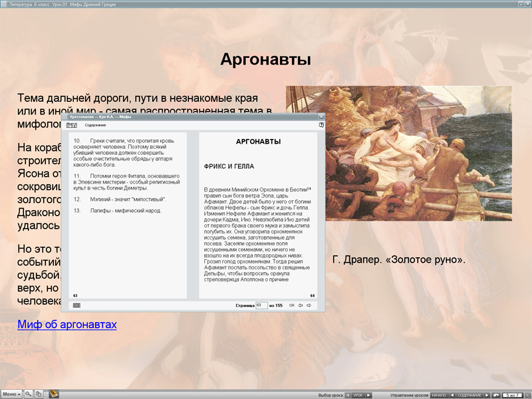Click the page number 64 at page bottom
532x399 pixels.
coord(313,295)
